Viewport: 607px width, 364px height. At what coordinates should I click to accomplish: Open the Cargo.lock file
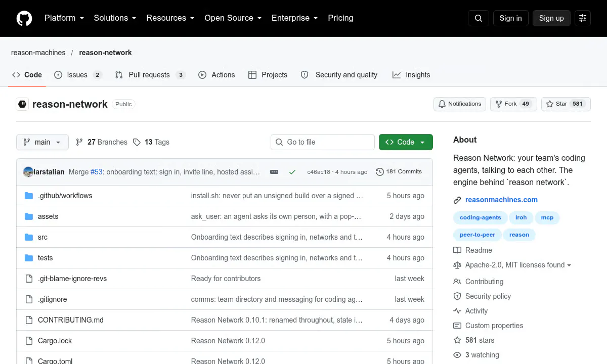click(x=55, y=341)
